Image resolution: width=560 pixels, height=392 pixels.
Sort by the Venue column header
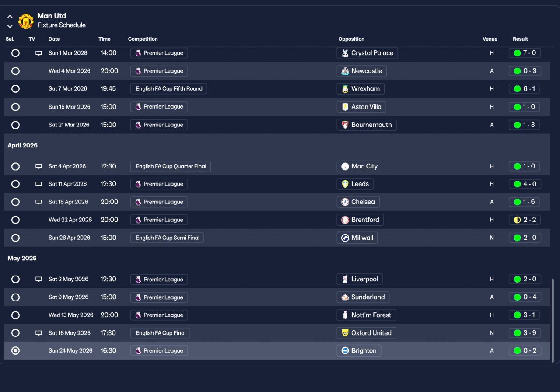pos(490,39)
